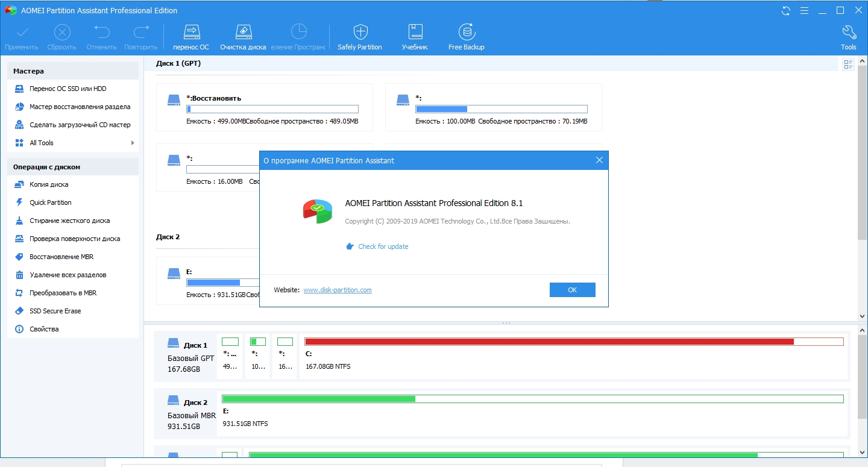Click the red C: partition usage bar
The height and width of the screenshot is (467, 868).
tap(574, 342)
